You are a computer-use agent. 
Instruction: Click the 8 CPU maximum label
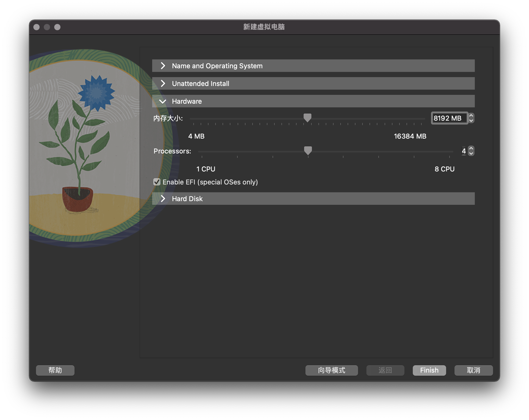coord(445,169)
